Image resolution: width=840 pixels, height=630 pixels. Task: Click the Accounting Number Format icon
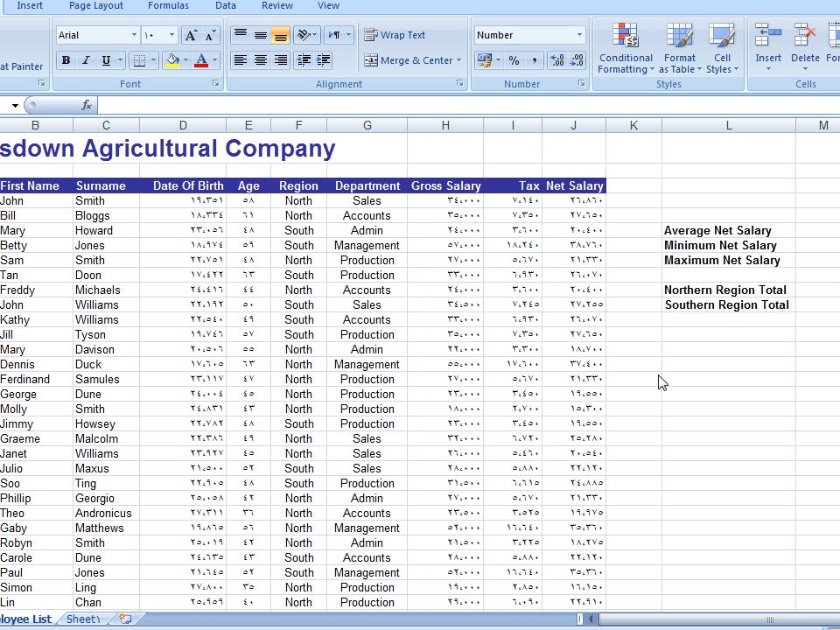[x=484, y=60]
